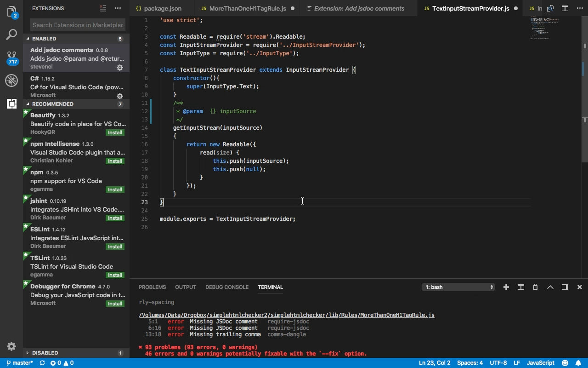Image resolution: width=588 pixels, height=368 pixels.
Task: Install the Beautify extension
Action: pyautogui.click(x=115, y=132)
